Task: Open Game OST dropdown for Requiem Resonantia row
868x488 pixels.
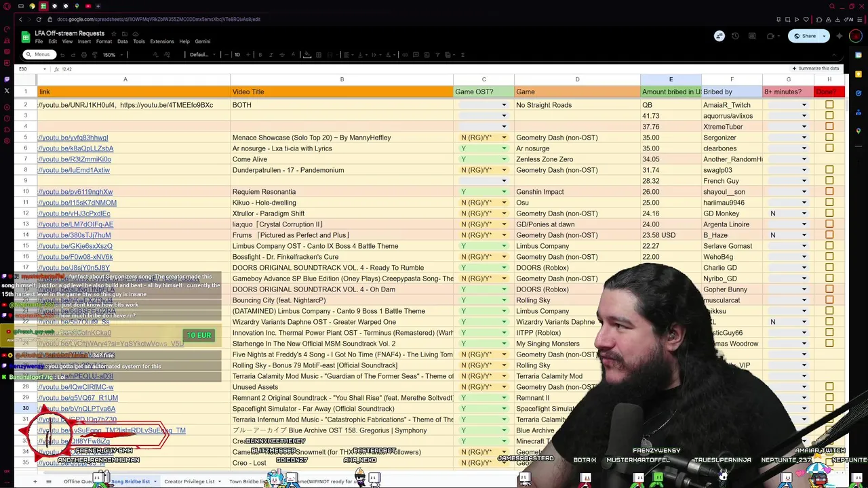Action: tap(504, 192)
